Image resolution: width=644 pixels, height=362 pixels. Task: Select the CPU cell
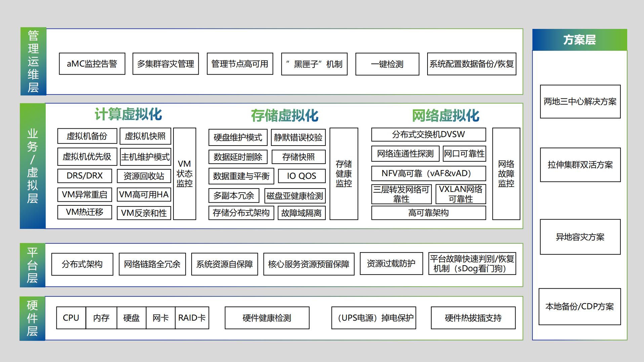tap(71, 318)
